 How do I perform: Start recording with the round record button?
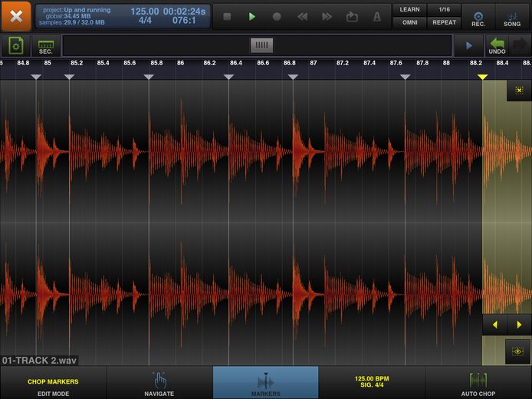[277, 17]
